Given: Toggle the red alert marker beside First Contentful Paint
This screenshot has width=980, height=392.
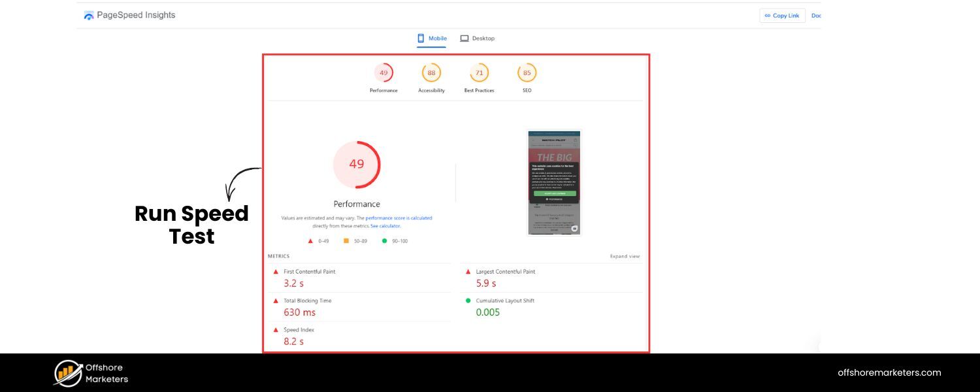Looking at the screenshot, I should [x=277, y=271].
